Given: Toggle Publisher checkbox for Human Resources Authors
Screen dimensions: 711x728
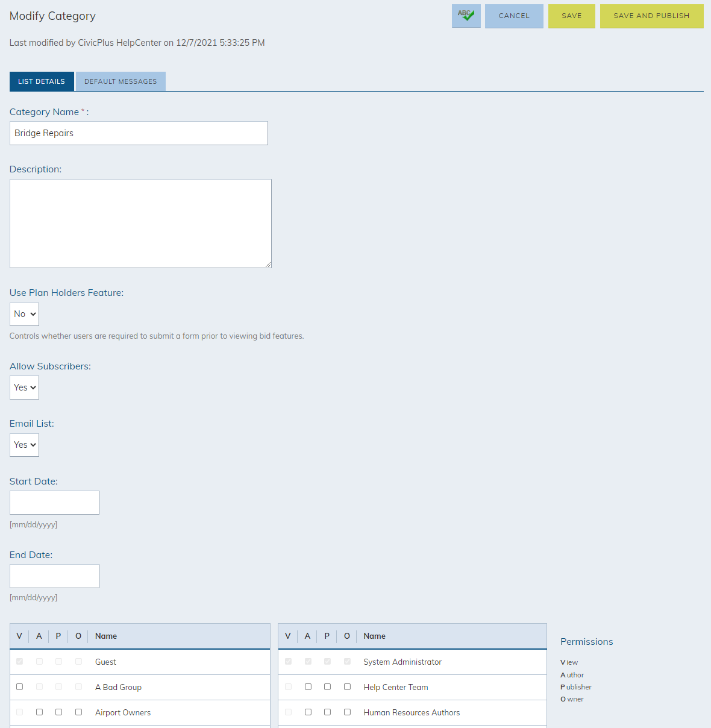Looking at the screenshot, I should pyautogui.click(x=327, y=712).
